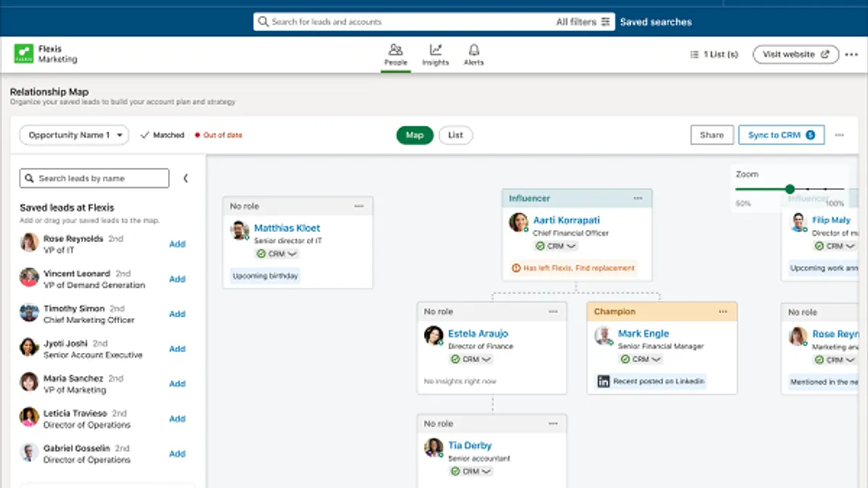Add Vincent Leonard to the map

[177, 279]
